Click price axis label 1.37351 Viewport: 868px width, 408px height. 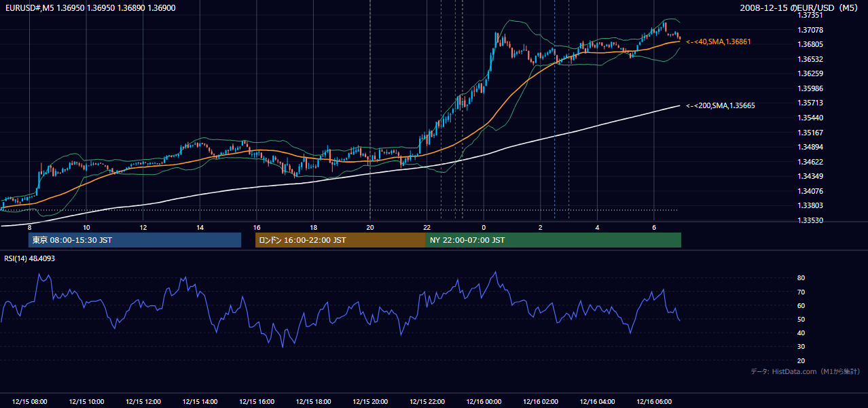(812, 15)
